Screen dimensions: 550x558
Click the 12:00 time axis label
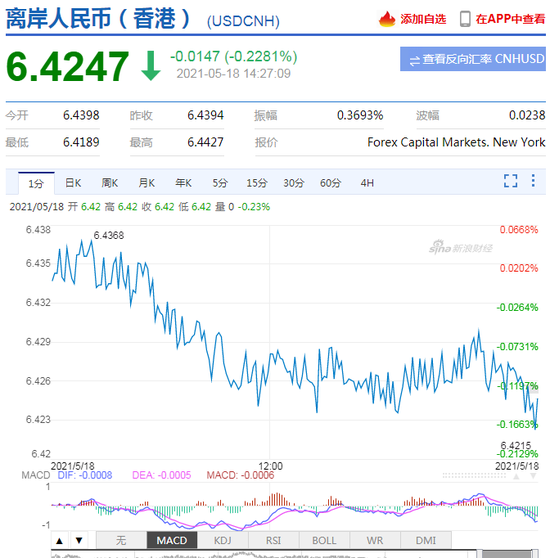[270, 466]
